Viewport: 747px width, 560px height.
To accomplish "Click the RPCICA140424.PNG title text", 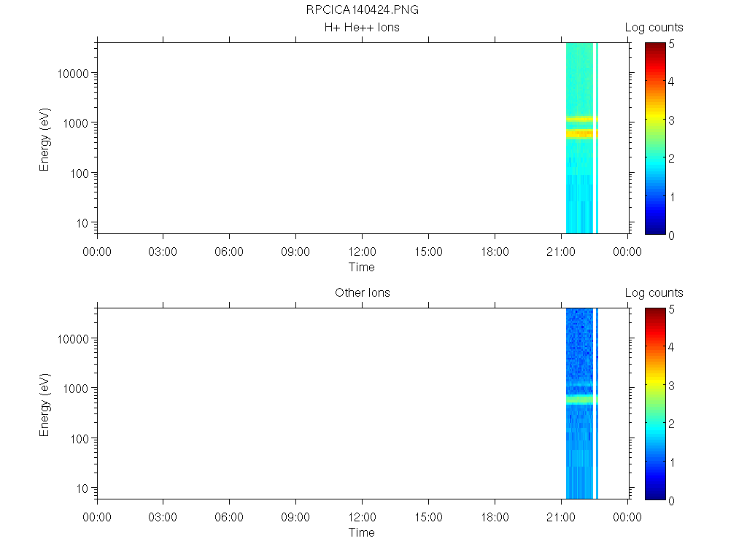I will pyautogui.click(x=362, y=10).
